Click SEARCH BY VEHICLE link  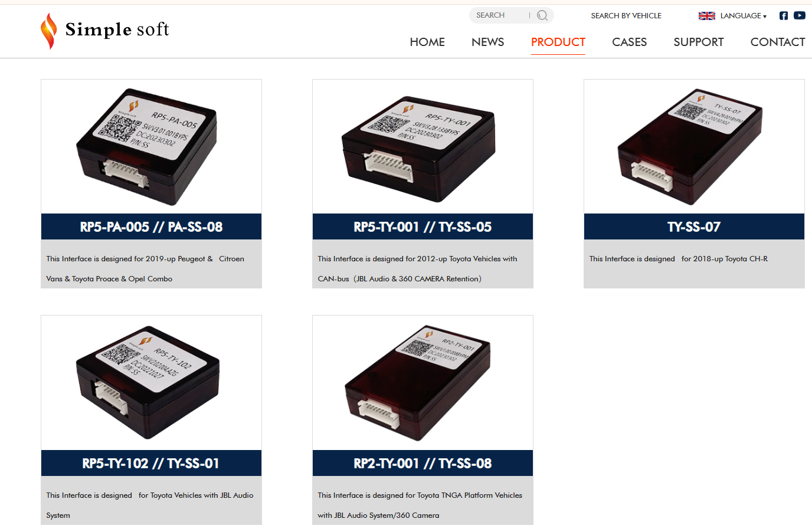[626, 16]
